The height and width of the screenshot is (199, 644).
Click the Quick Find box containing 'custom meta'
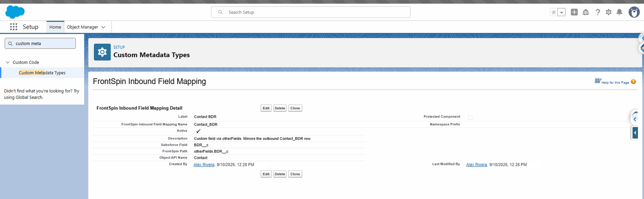pos(40,43)
